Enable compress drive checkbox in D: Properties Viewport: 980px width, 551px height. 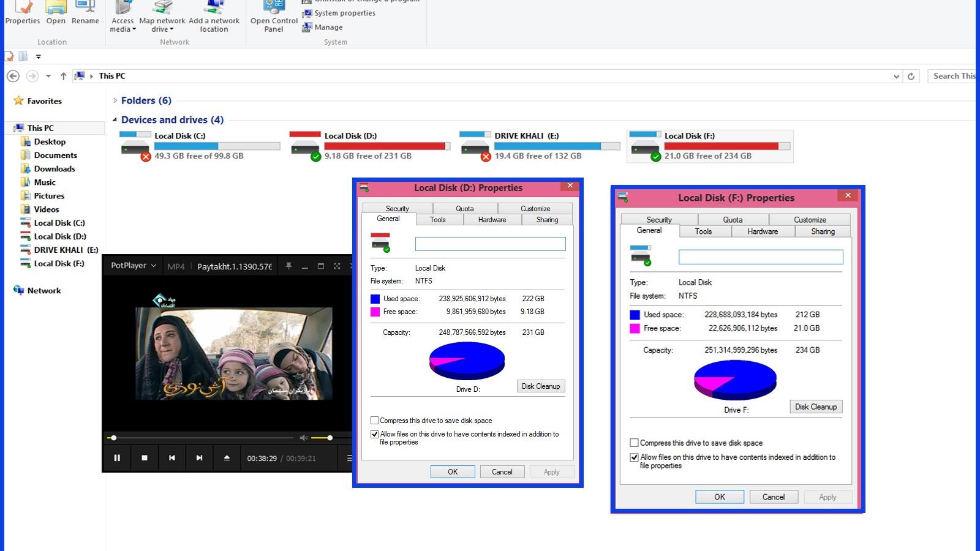point(374,421)
